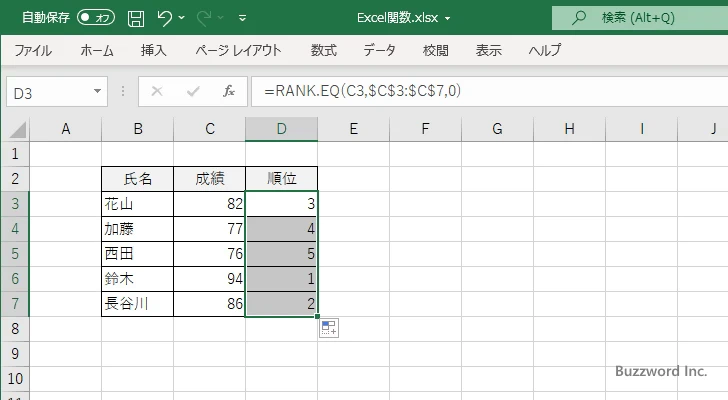Select column H header
Screen dimensions: 728x400
point(569,129)
